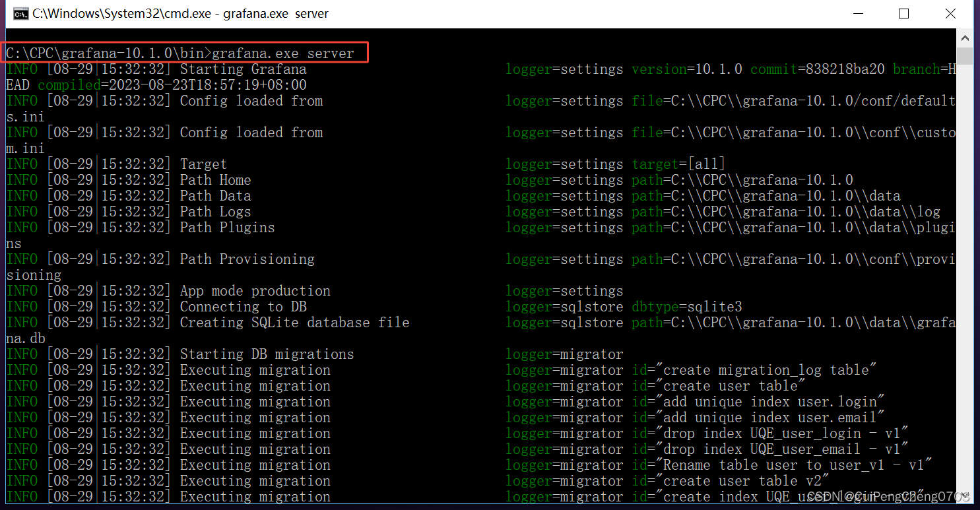Click the logger=sqlstore label

(564, 306)
